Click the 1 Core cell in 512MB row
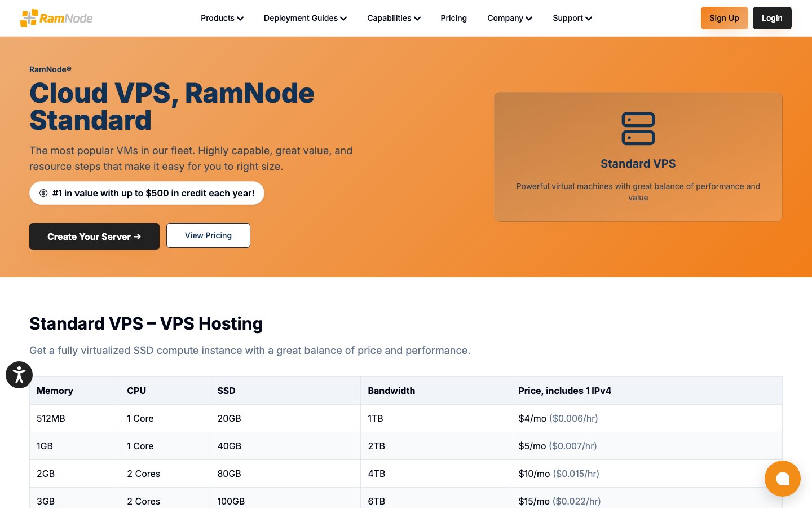Viewport: 812px width, 508px height. coord(165,418)
